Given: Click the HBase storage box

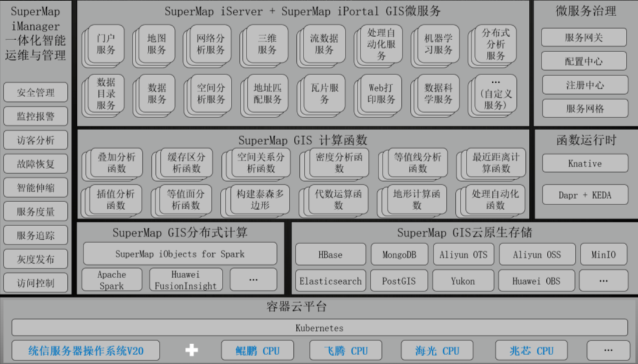Looking at the screenshot, I should 330,255.
